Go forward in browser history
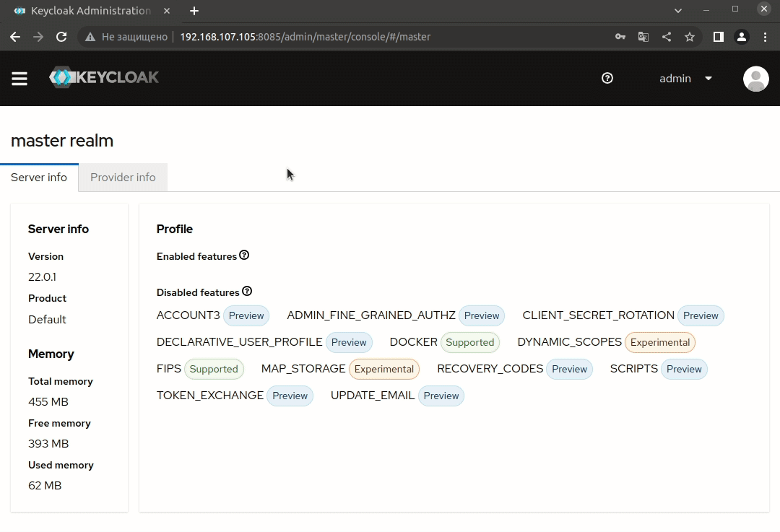Image resolution: width=780 pixels, height=532 pixels. [x=38, y=37]
